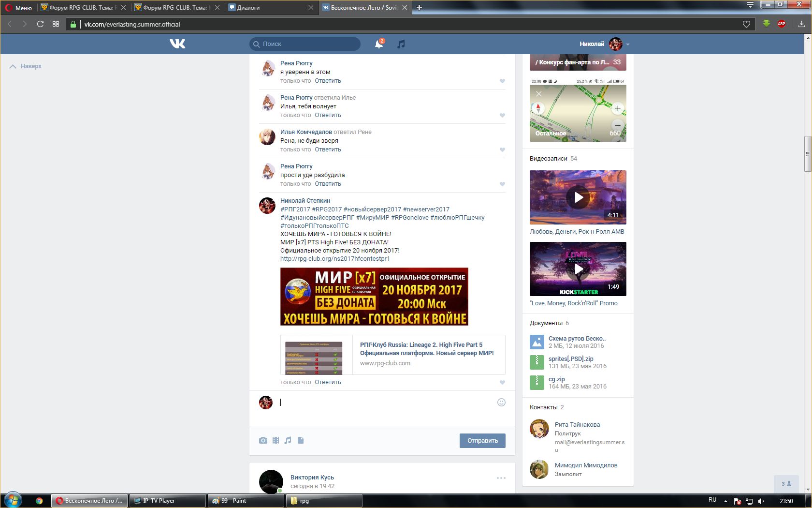Attach audio via the music note icon

pos(288,440)
